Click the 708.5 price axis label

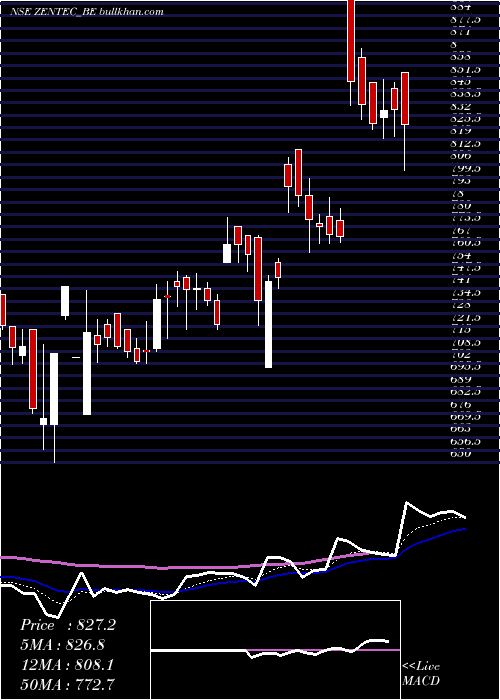[466, 342]
